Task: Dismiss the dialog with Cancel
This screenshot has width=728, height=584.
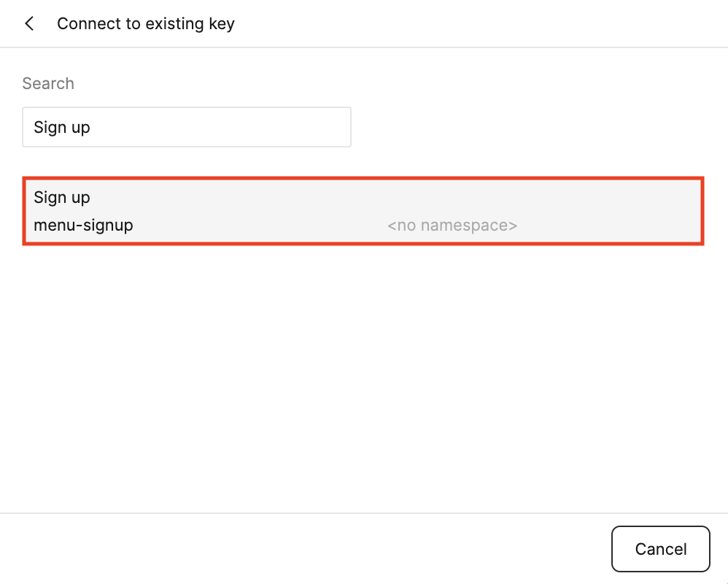Action: [x=660, y=549]
